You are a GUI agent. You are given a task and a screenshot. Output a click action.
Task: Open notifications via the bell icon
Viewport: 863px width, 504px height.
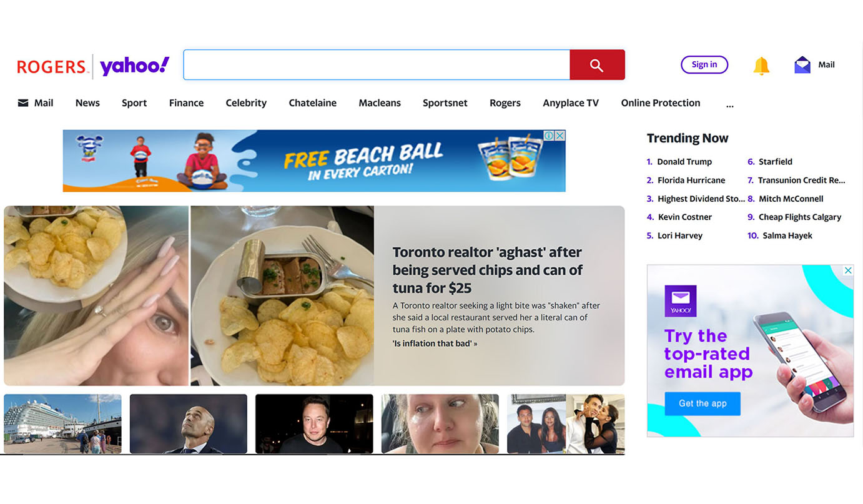(761, 66)
